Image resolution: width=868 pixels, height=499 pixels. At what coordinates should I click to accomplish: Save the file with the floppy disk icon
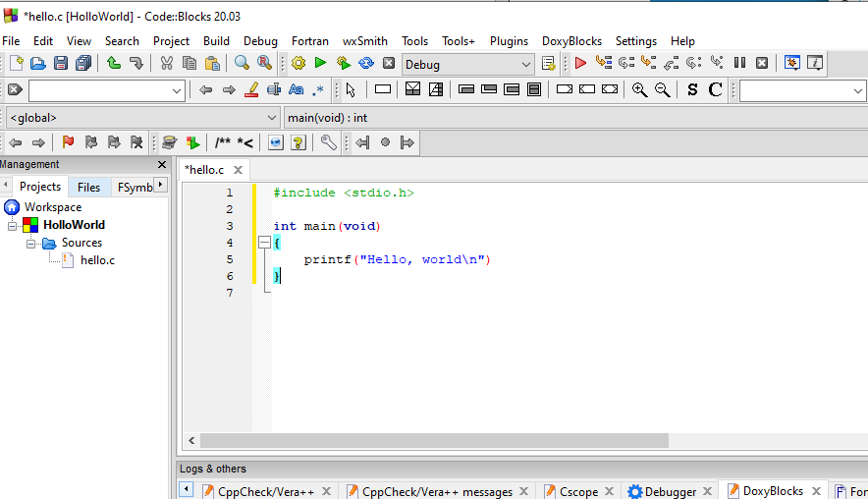61,63
